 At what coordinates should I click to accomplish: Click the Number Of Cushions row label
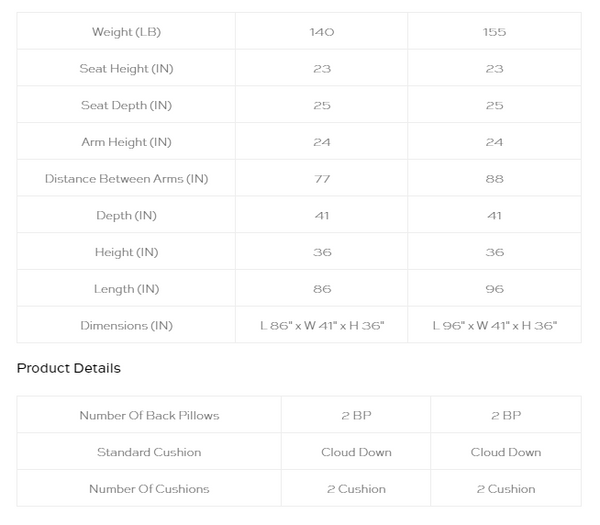tap(149, 489)
